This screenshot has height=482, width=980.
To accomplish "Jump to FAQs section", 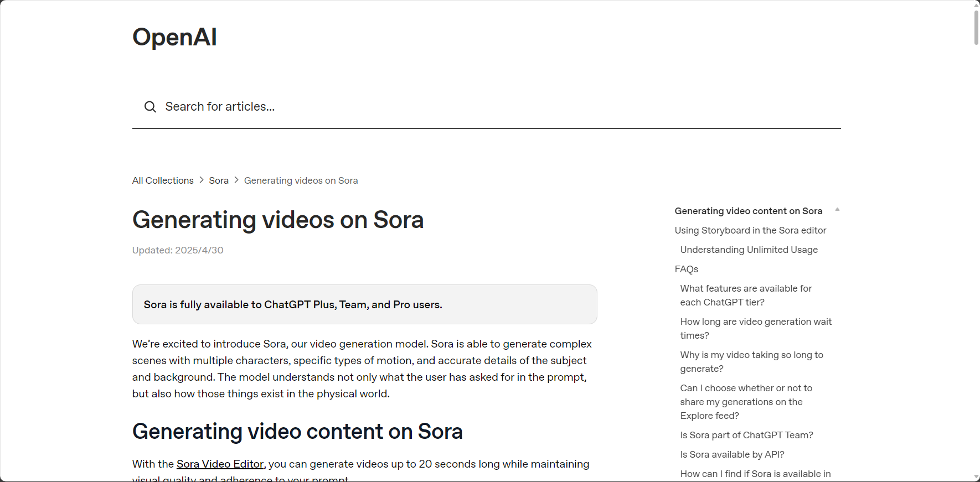I will coord(687,269).
